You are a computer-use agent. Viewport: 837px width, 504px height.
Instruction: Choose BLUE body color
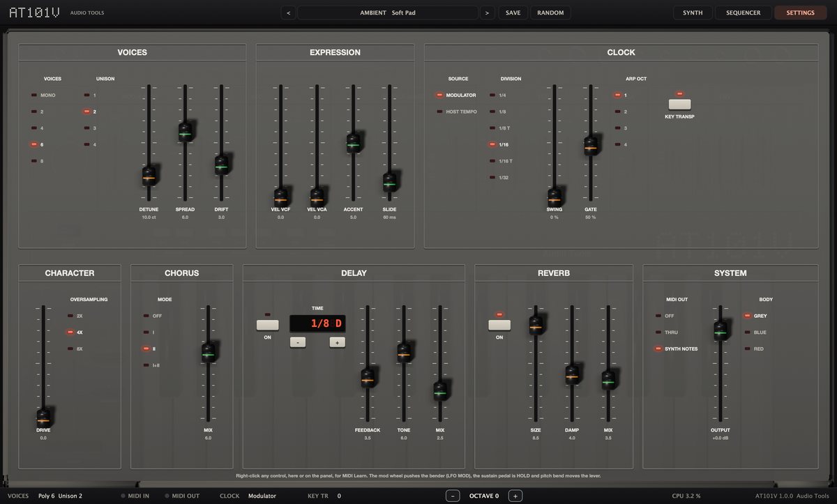coord(755,333)
